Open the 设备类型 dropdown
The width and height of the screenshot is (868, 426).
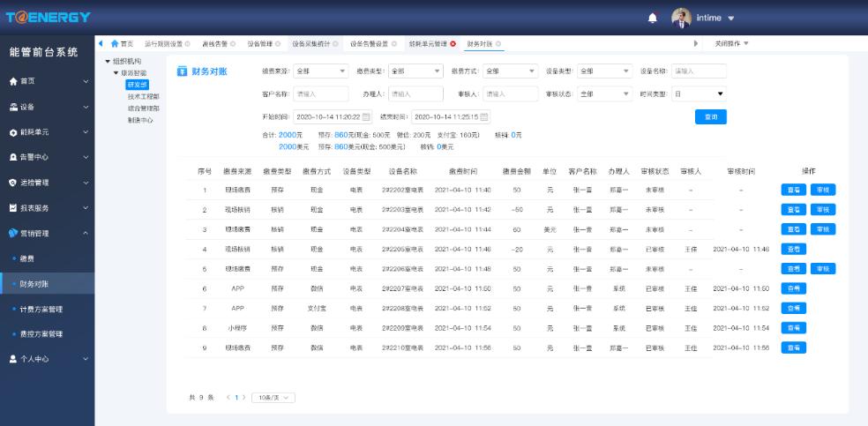pyautogui.click(x=604, y=71)
